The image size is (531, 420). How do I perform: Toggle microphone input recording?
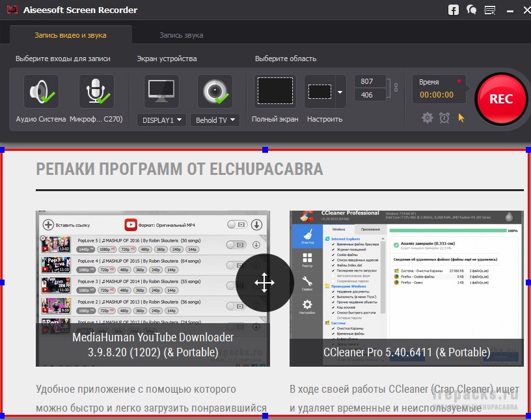coord(96,92)
